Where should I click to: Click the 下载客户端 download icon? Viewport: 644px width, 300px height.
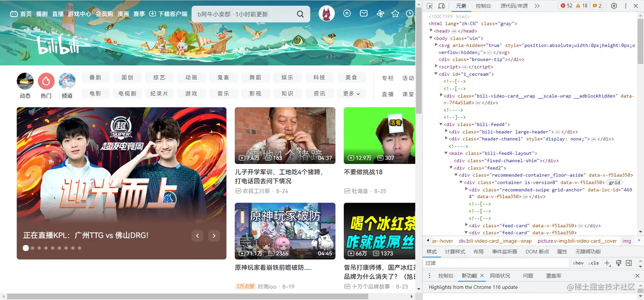(152, 14)
